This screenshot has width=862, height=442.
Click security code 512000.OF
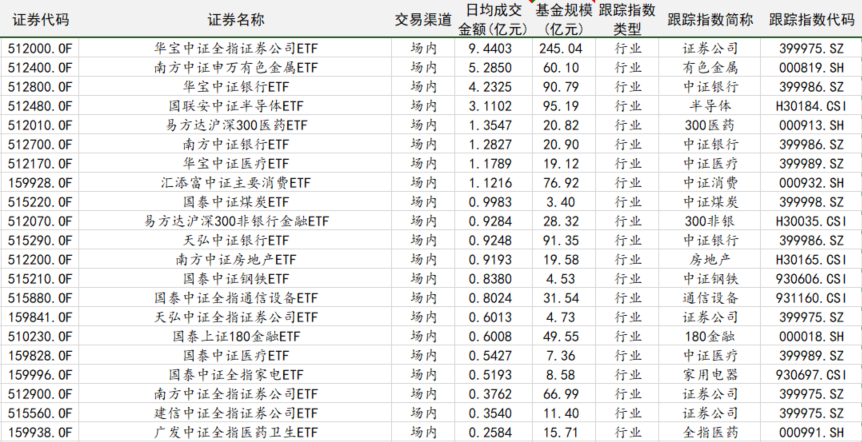click(40, 49)
